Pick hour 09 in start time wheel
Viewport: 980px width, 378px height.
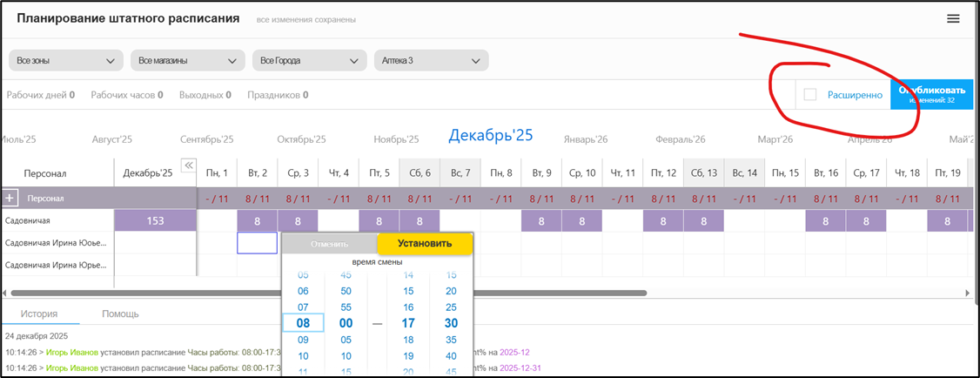303,340
